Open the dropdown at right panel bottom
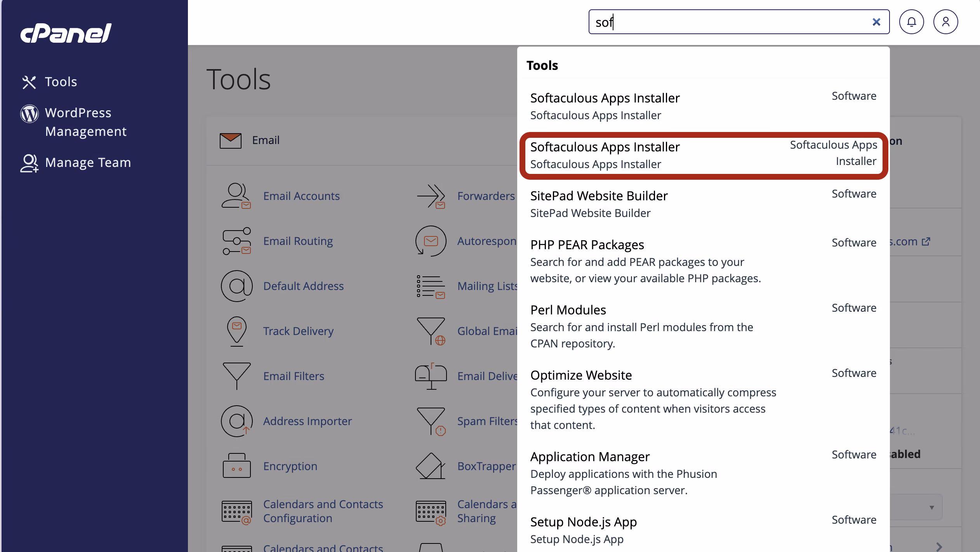This screenshot has width=980, height=552. (916, 507)
